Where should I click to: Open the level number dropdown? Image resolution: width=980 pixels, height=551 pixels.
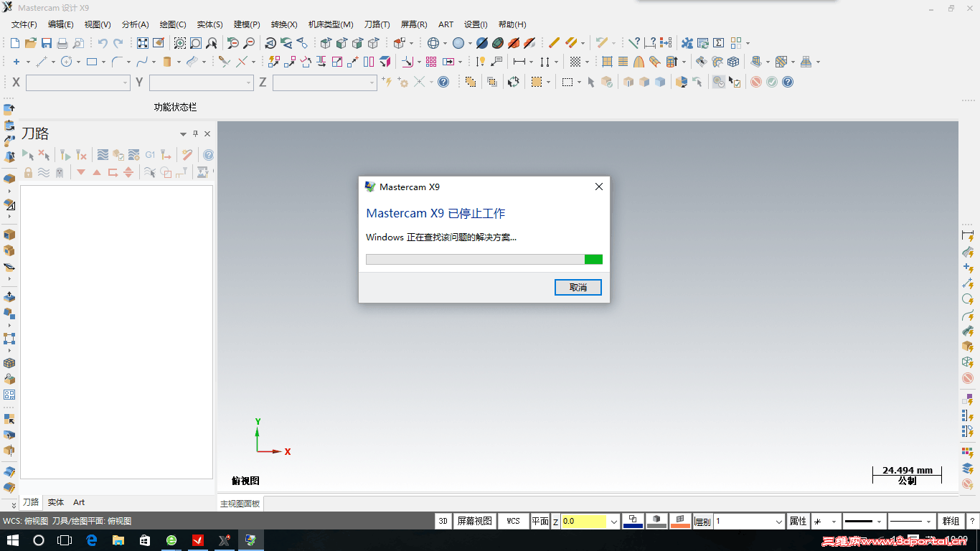[780, 522]
